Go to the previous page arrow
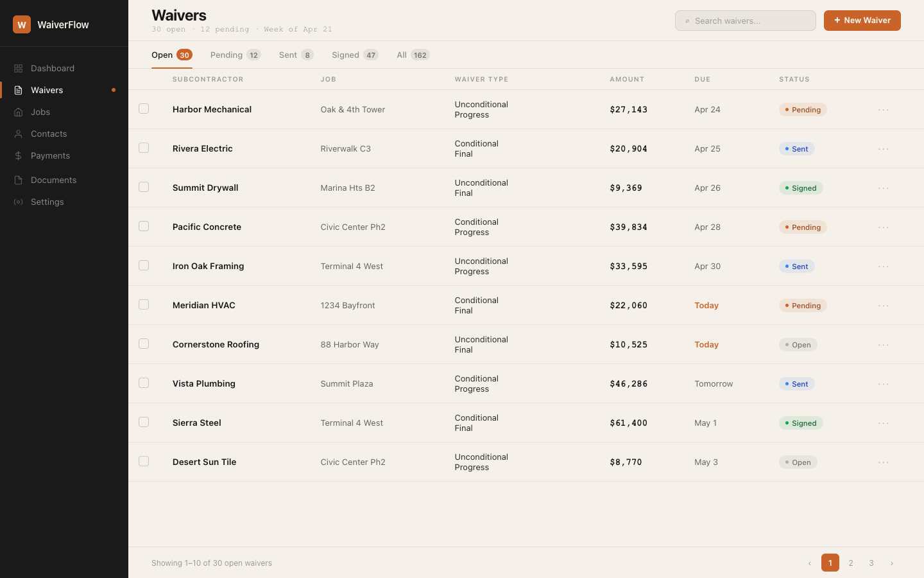The height and width of the screenshot is (578, 924). (x=810, y=563)
